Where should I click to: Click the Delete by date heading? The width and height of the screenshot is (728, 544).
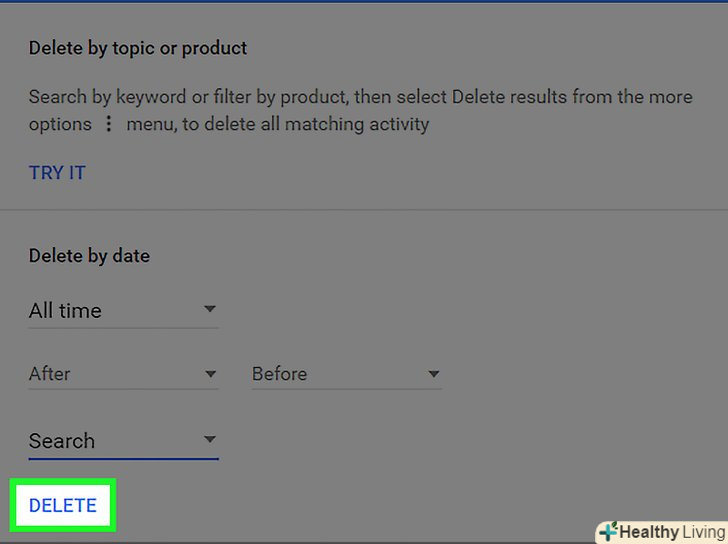89,256
